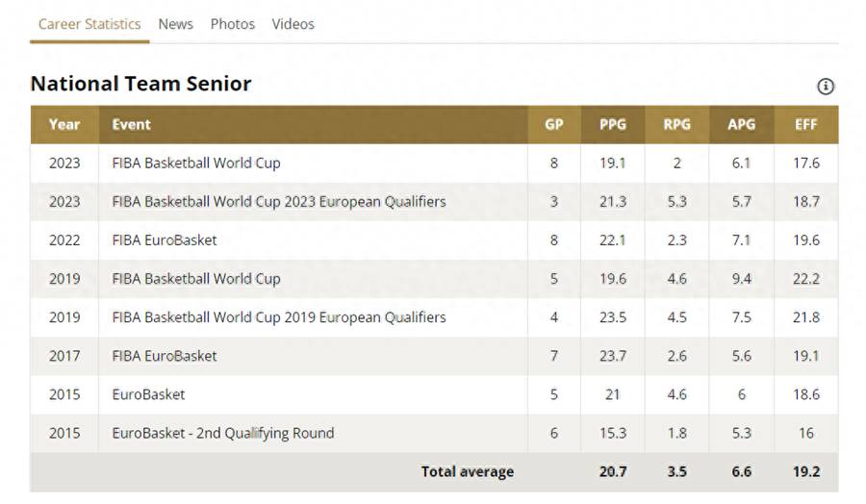Viewport: 866px width, 504px height.
Task: Open the Career Statistics tab
Action: (x=89, y=24)
